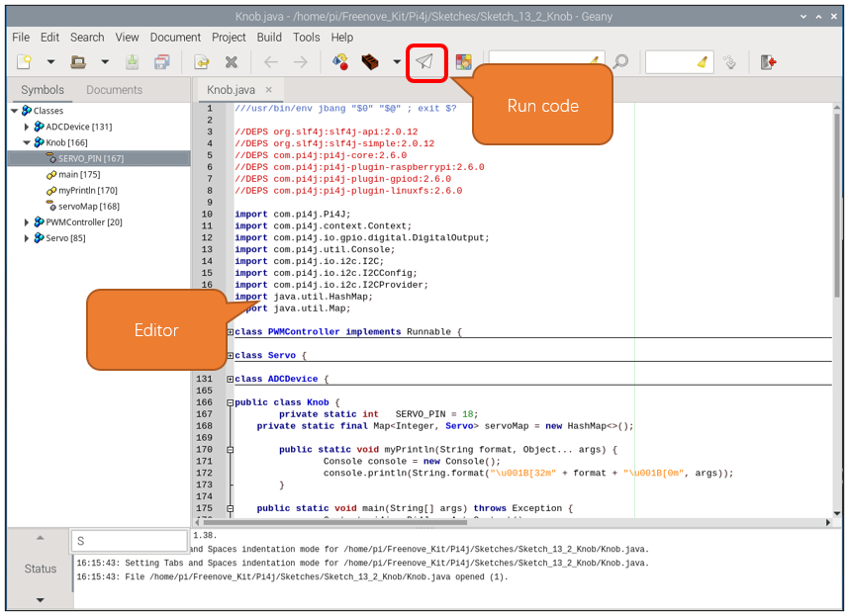This screenshot has height=616, width=848.
Task: Switch to the Symbols sidebar tab
Action: 43,90
